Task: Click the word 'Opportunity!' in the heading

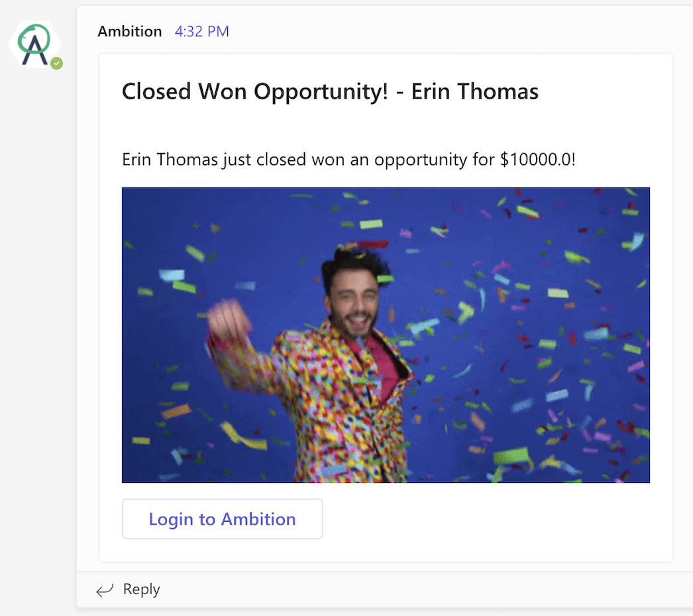Action: pyautogui.click(x=321, y=92)
